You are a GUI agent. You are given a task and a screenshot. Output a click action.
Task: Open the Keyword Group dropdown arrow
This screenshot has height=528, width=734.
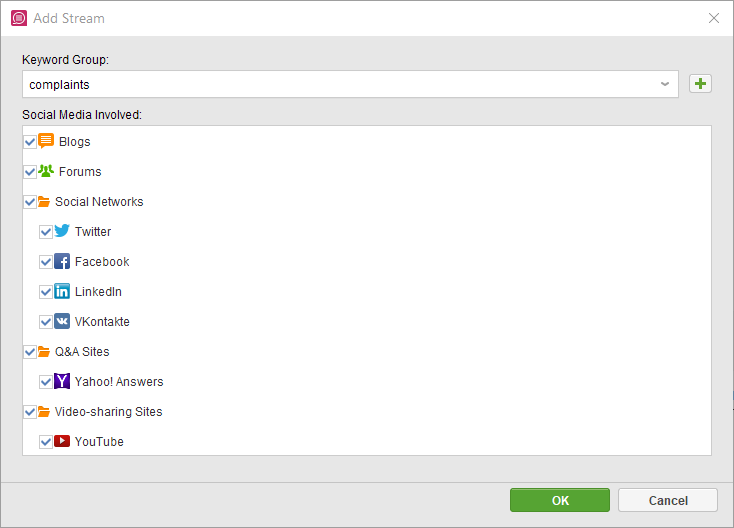(x=665, y=84)
